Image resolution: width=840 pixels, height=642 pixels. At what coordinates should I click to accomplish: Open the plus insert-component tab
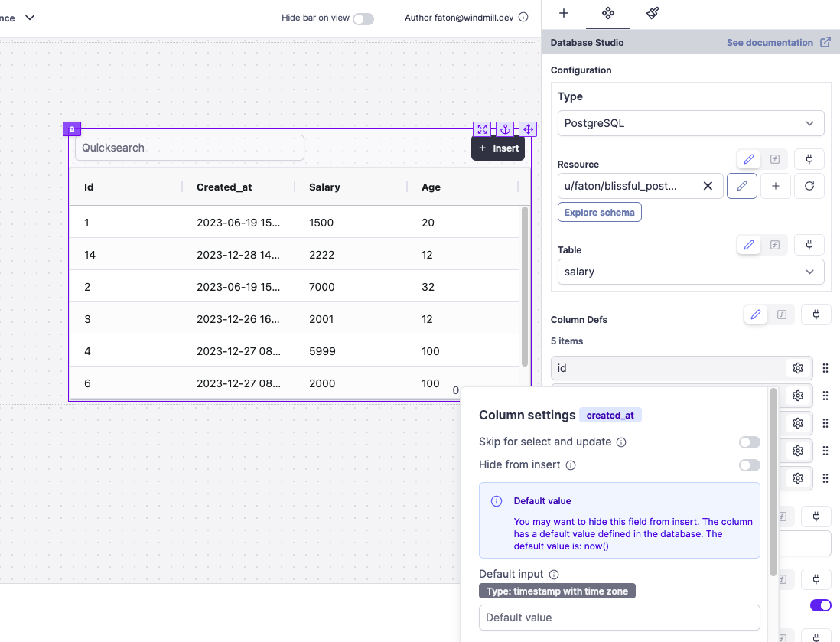click(564, 13)
